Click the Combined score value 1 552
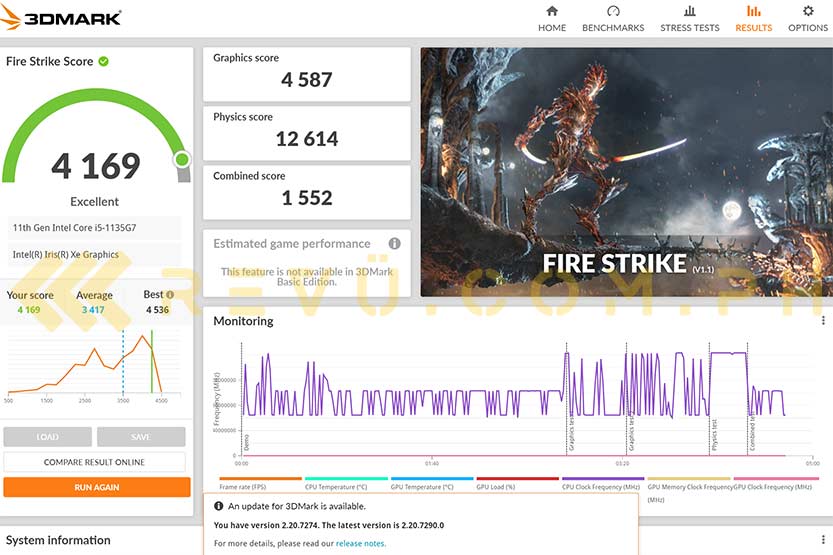Viewport: 833px width, 555px height. pyautogui.click(x=307, y=198)
